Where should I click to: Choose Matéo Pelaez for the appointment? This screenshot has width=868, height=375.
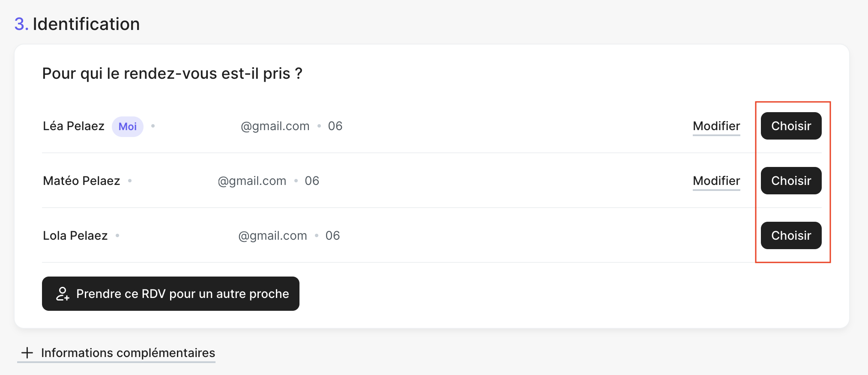pos(790,181)
